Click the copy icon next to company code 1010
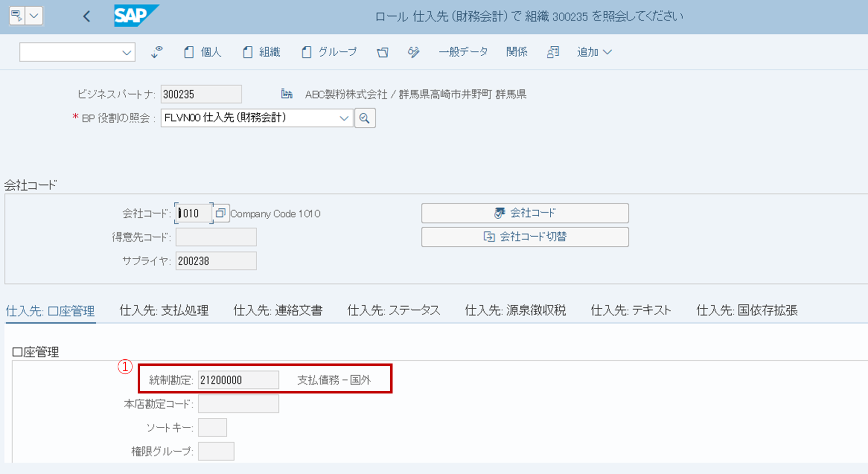 click(221, 213)
